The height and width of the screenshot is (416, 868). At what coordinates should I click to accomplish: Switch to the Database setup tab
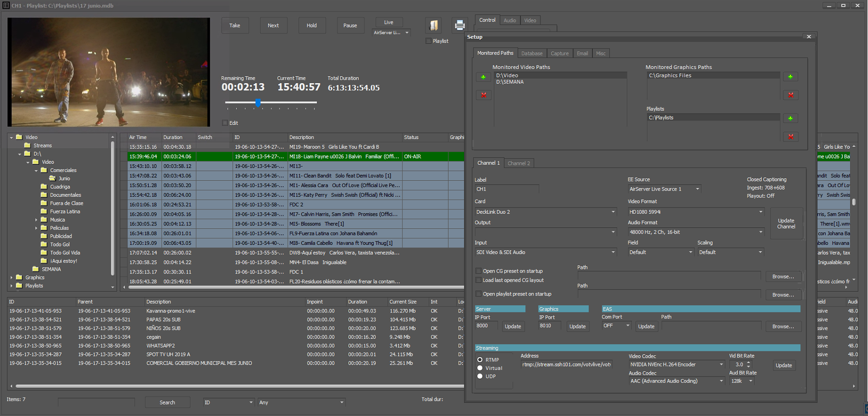point(532,53)
